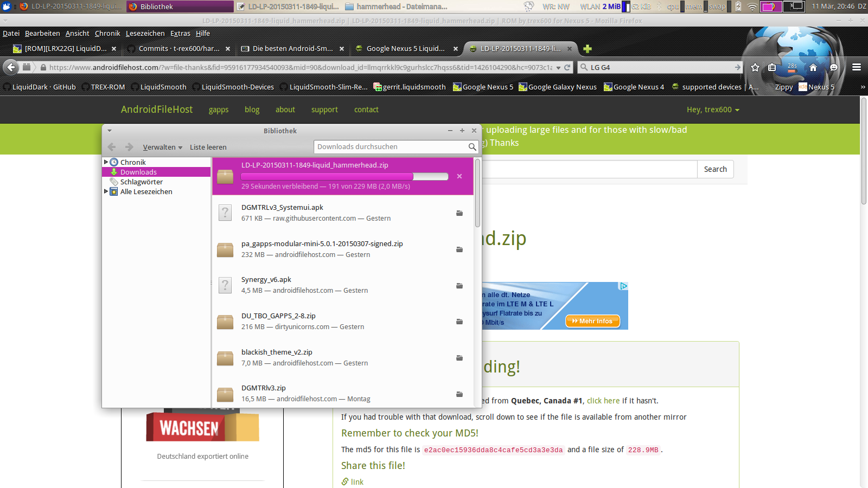Screen dimensions: 868x488
Task: Open the Lesezeichen menu
Action: pos(145,33)
